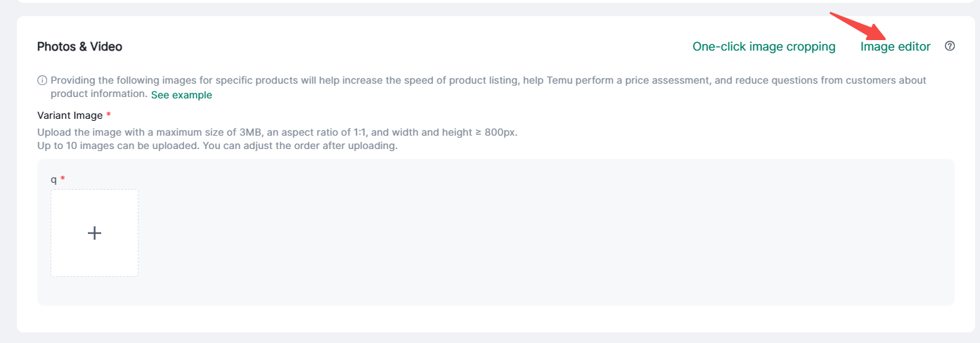Open the See example link
The height and width of the screenshot is (343, 980).
tap(181, 95)
